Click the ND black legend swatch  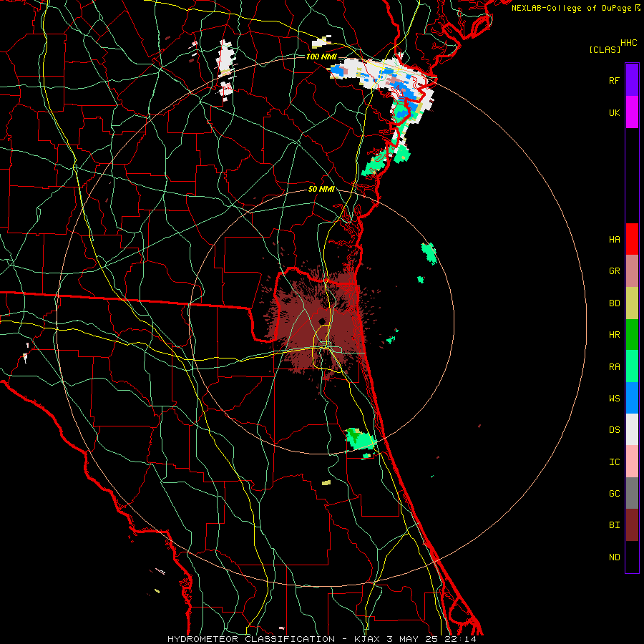pyautogui.click(x=632, y=557)
